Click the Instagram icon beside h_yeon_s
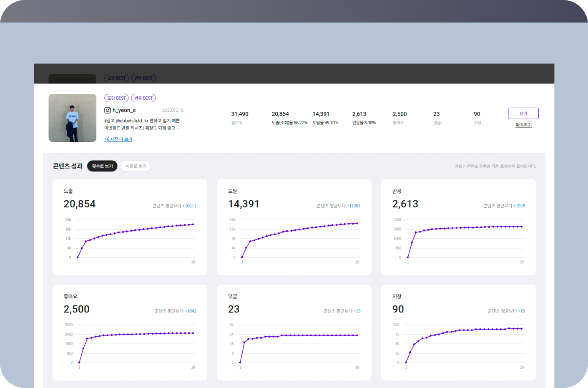This screenshot has height=388, width=588. click(x=107, y=110)
